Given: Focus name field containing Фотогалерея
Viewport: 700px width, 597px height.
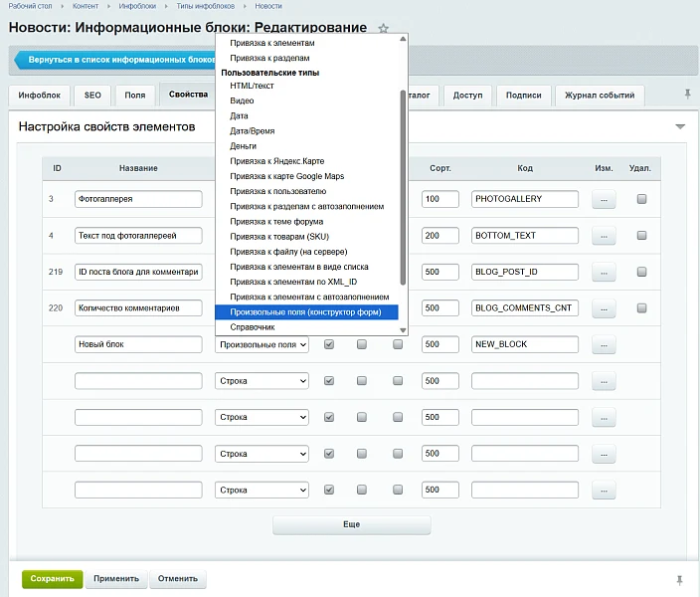Looking at the screenshot, I should [x=138, y=199].
